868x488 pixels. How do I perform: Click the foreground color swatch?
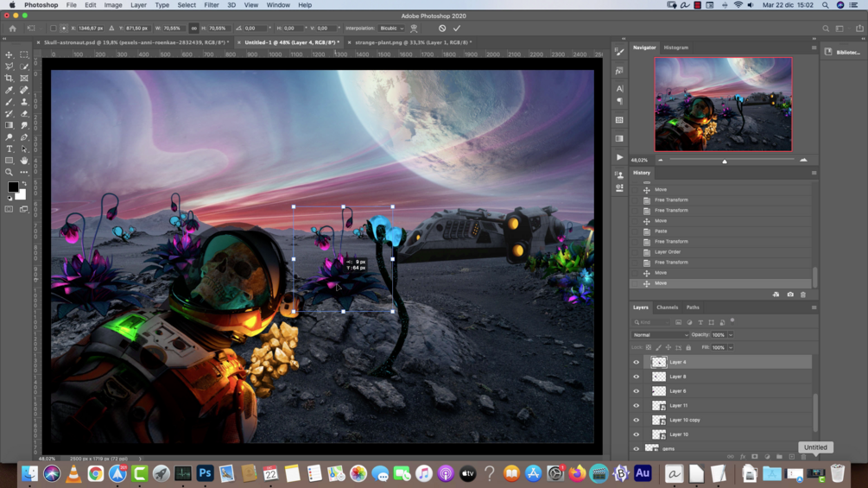tap(13, 187)
